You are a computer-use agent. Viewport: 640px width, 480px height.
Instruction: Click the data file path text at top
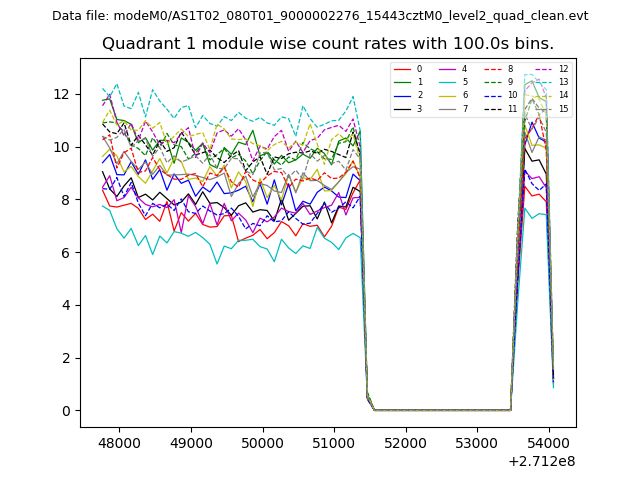point(320,16)
